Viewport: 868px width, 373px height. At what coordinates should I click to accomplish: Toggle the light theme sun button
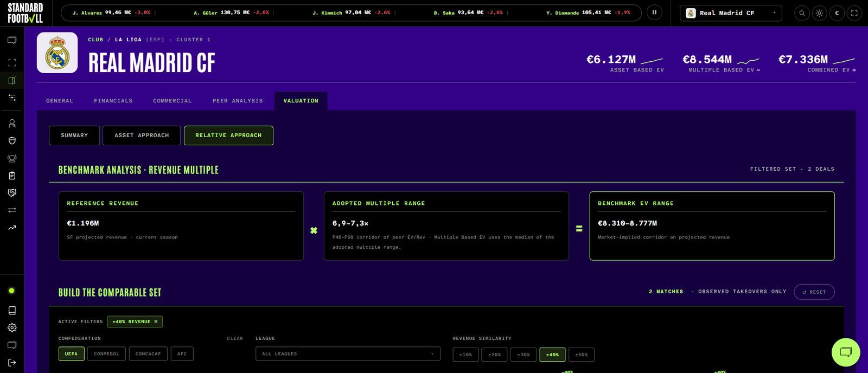(x=819, y=13)
